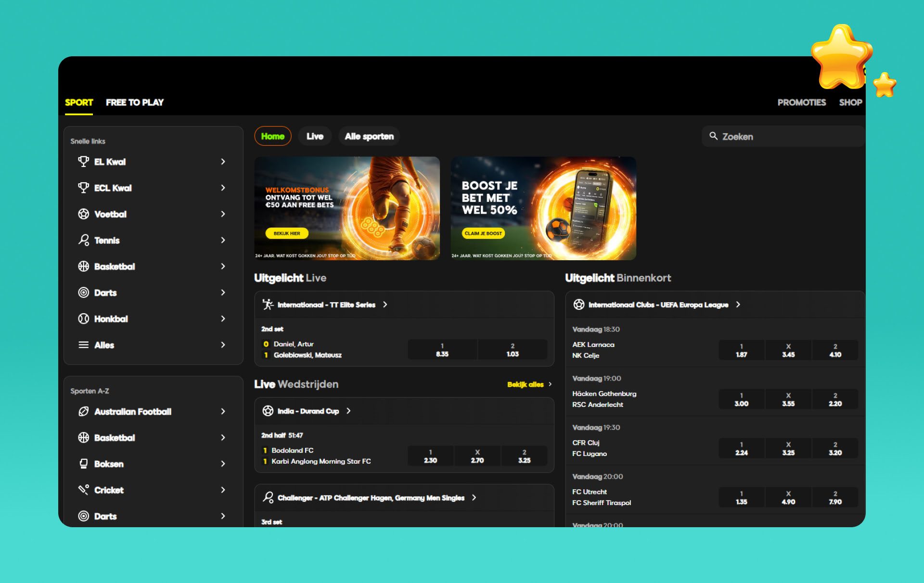The height and width of the screenshot is (583, 924).
Task: Expand the ECL Kwal chevron
Action: tap(223, 188)
